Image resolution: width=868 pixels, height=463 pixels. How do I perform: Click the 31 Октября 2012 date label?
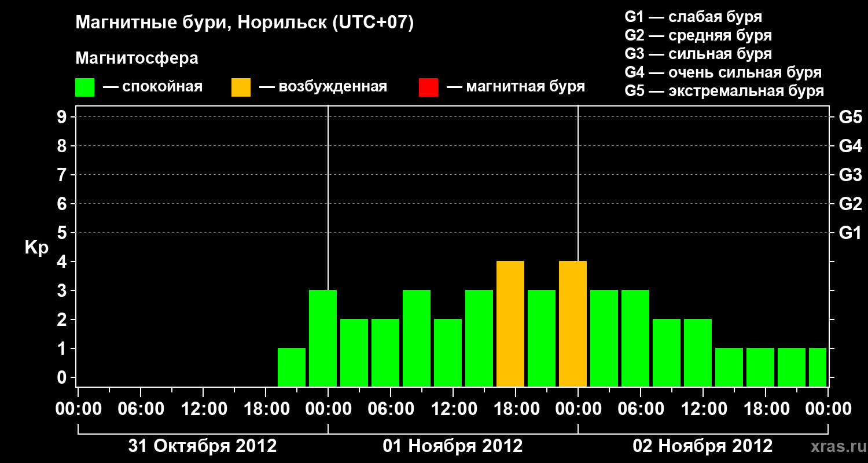[203, 446]
